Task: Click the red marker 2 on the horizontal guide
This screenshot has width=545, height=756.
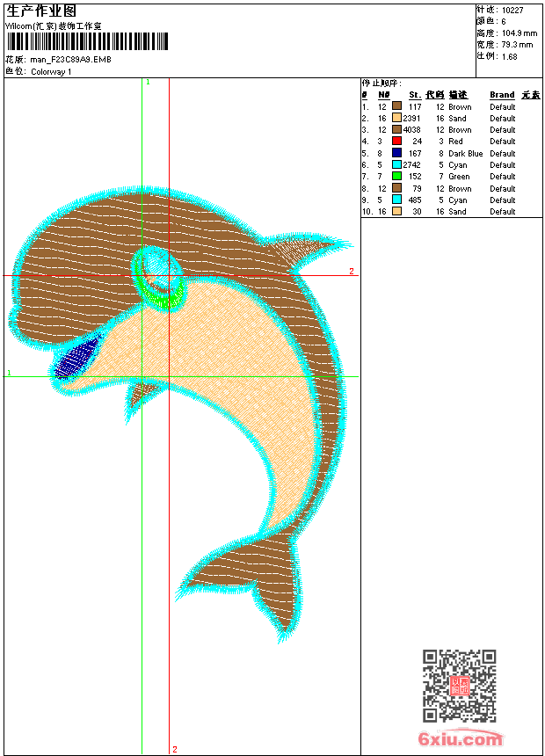Action: point(352,271)
